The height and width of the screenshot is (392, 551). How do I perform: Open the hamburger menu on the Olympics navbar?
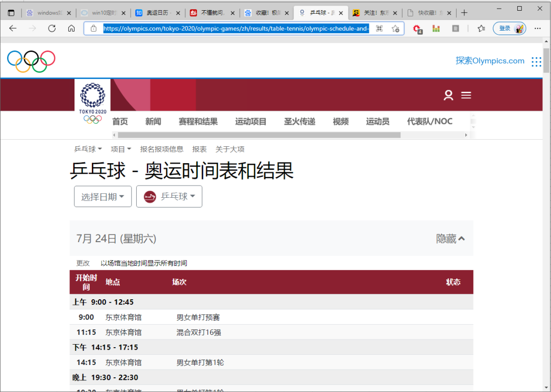pos(466,95)
